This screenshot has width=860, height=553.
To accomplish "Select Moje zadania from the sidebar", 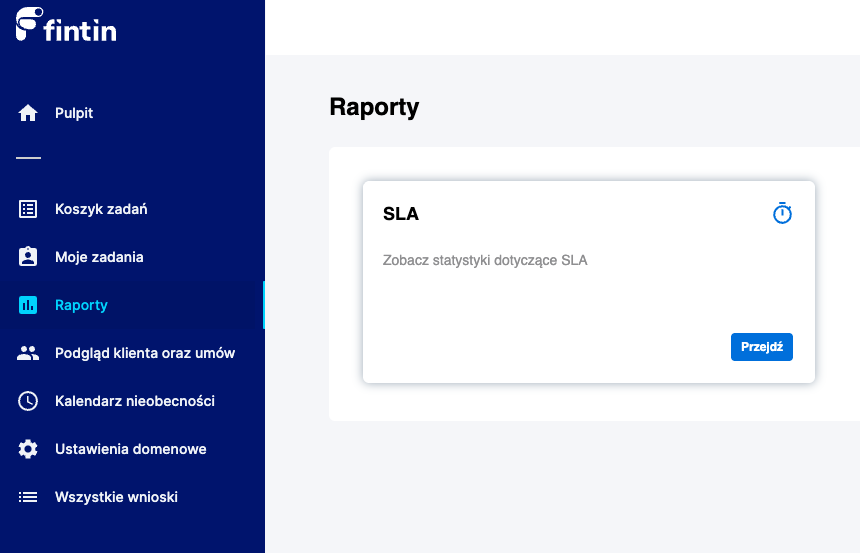I will point(99,257).
